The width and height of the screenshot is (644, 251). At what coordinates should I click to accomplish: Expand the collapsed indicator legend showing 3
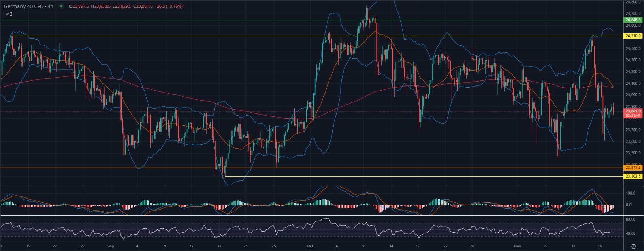coord(9,14)
